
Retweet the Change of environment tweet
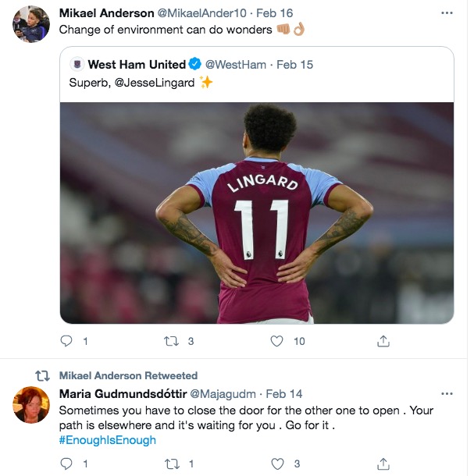[171, 341]
